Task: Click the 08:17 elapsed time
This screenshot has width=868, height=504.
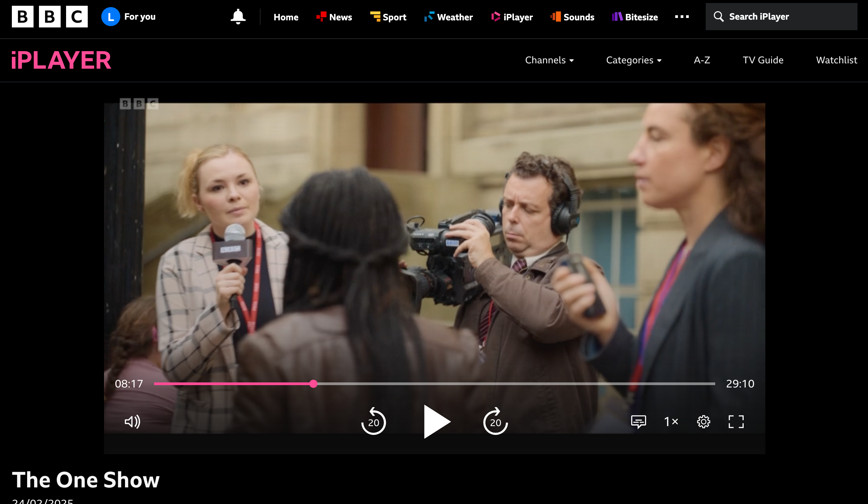Action: (129, 383)
